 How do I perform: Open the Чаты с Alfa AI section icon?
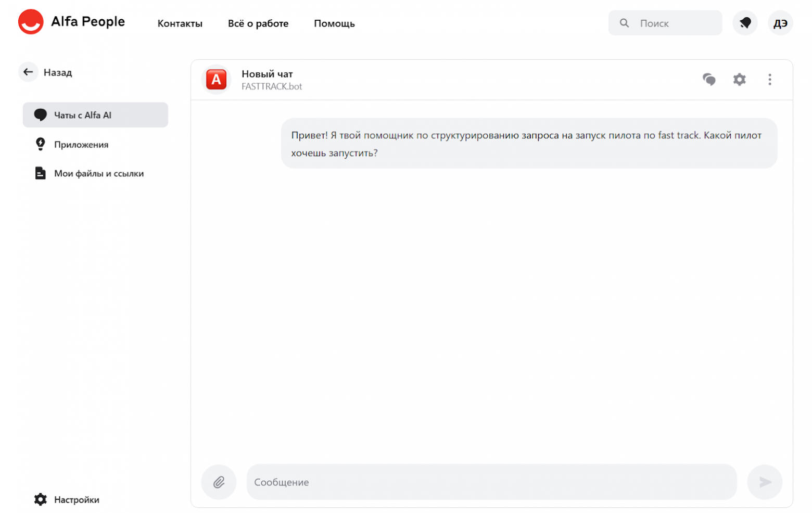click(x=40, y=114)
